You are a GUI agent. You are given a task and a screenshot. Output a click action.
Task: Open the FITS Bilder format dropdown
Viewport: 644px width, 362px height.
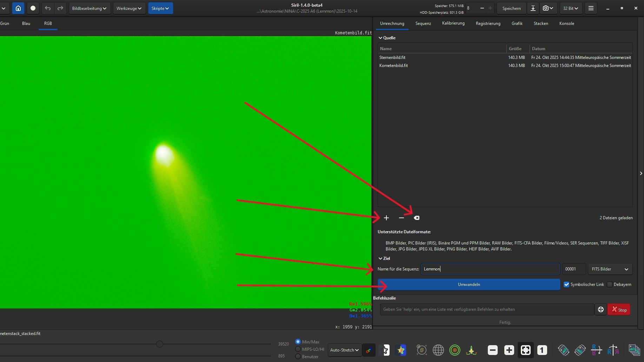[610, 269]
